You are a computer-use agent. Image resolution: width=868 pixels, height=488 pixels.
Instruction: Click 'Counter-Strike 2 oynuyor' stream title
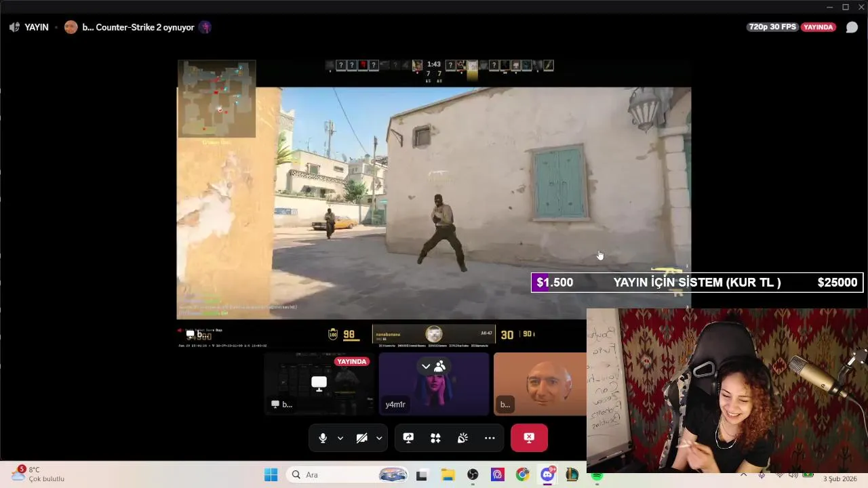(145, 27)
